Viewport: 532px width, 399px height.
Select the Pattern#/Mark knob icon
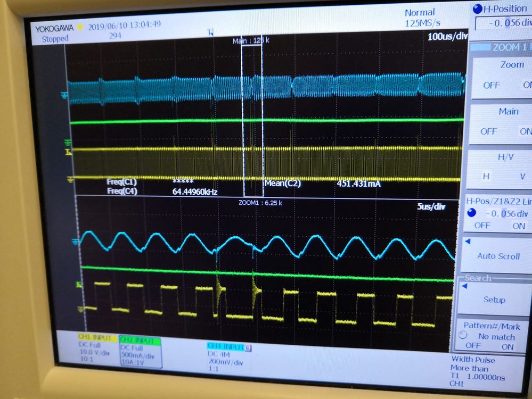463,335
